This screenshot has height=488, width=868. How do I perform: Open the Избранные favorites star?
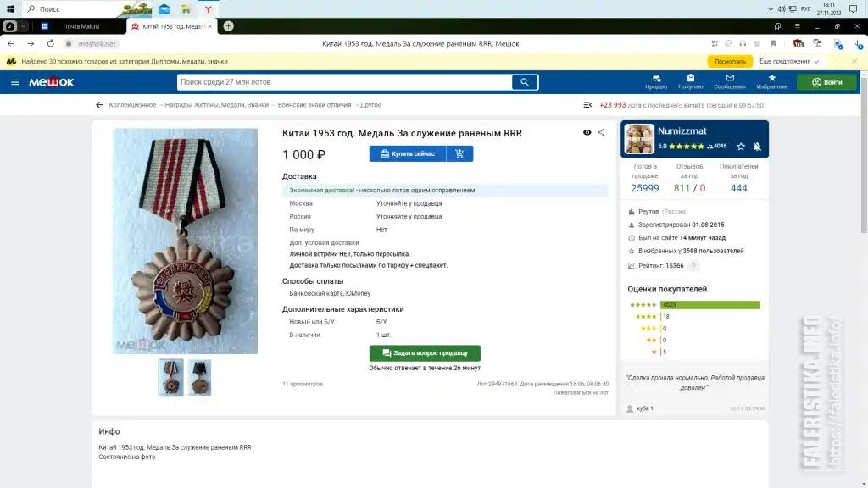tap(771, 82)
